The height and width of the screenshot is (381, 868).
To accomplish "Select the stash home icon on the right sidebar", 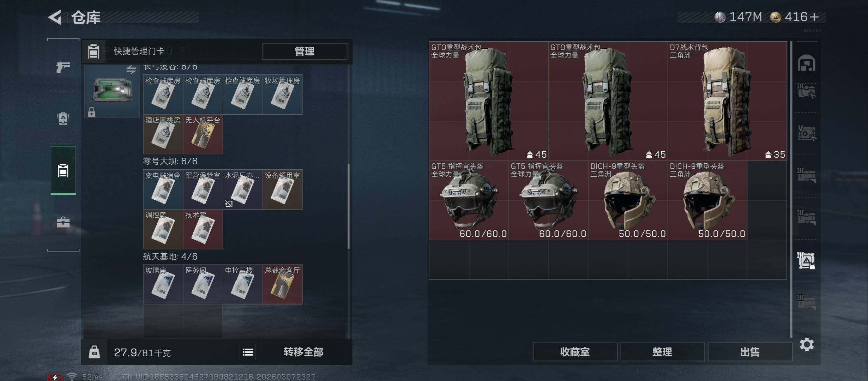I will point(807,63).
